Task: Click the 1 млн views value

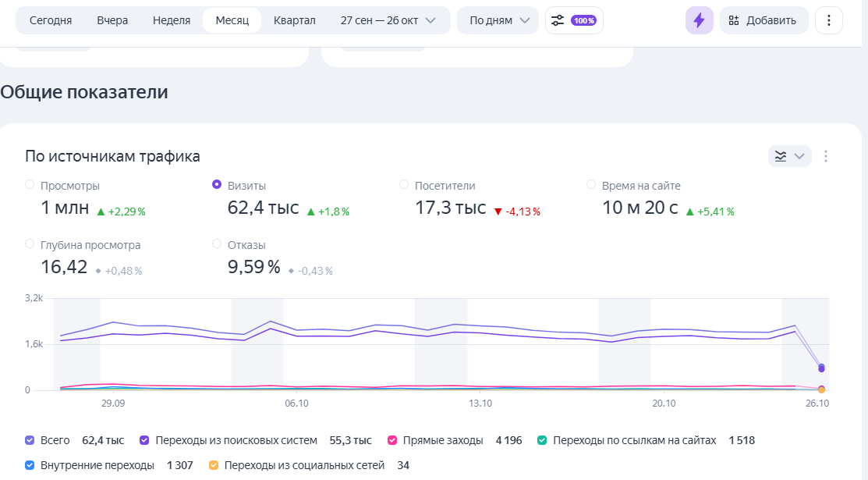Action: coord(65,208)
